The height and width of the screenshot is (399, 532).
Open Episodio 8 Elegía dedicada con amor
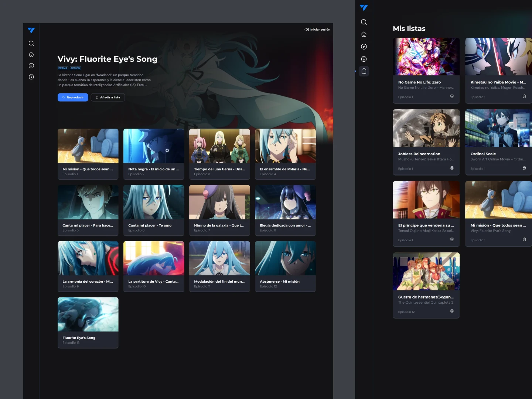pyautogui.click(x=285, y=202)
